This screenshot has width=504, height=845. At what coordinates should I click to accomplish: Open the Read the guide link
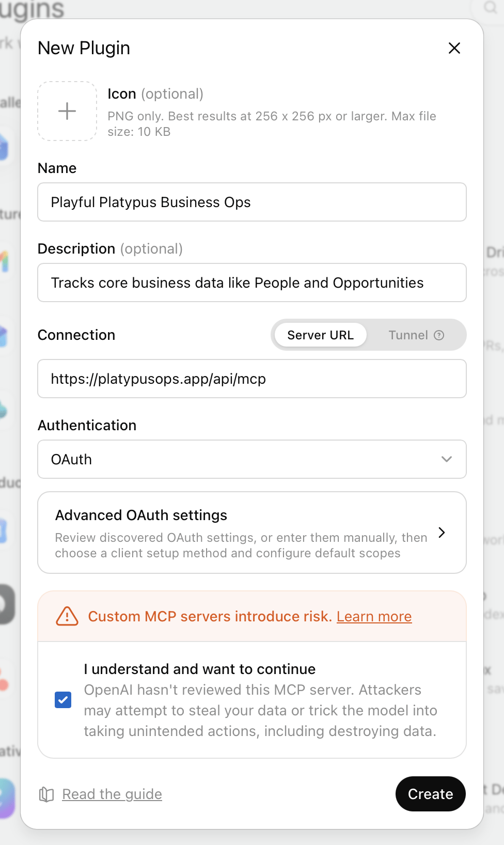[x=112, y=794]
